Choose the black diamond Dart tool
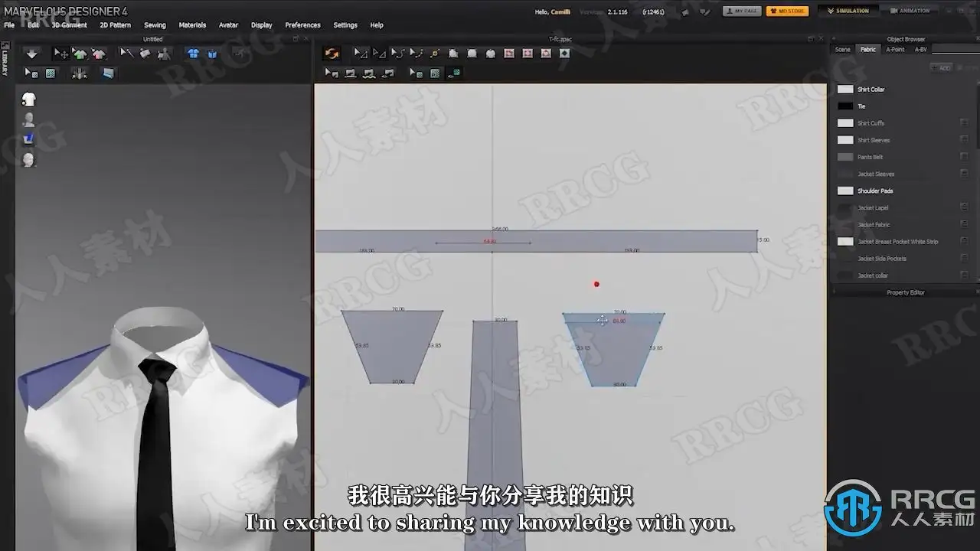The height and width of the screenshot is (551, 980). click(565, 54)
